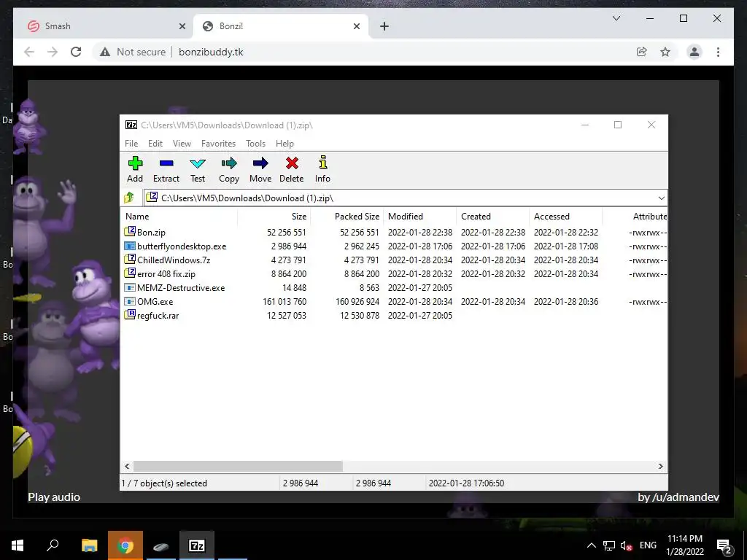The image size is (747, 560).
Task: Click the Copy toolbar button
Action: click(228, 169)
